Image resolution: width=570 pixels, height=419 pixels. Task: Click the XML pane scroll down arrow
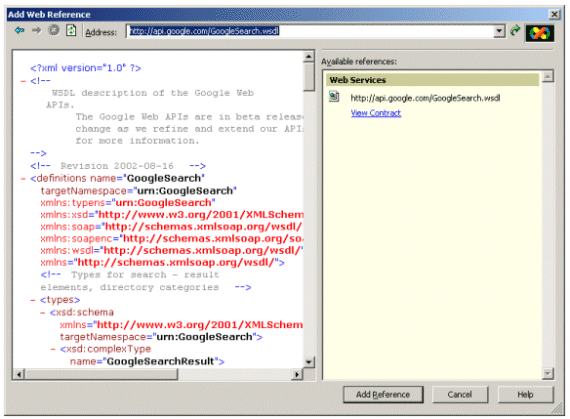(309, 362)
